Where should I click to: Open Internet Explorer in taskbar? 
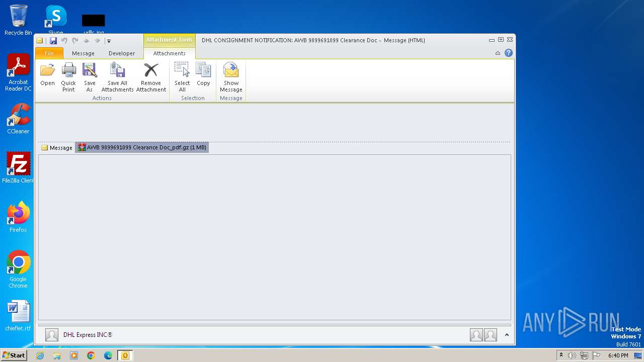coord(40,355)
